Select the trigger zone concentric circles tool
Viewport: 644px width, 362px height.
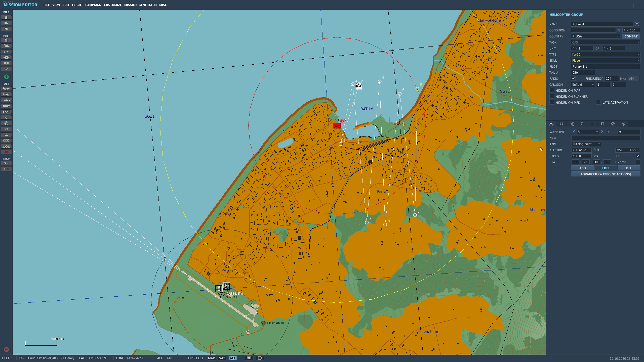coord(6,123)
